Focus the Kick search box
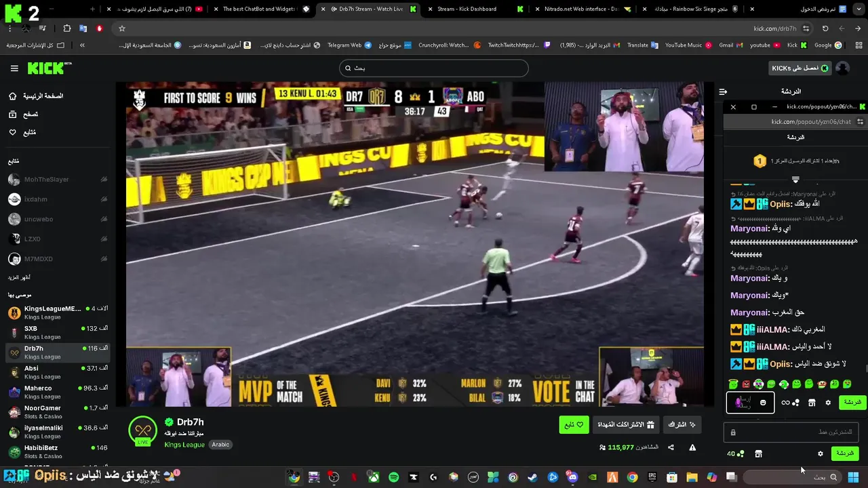Image resolution: width=868 pixels, height=488 pixels. tap(434, 68)
